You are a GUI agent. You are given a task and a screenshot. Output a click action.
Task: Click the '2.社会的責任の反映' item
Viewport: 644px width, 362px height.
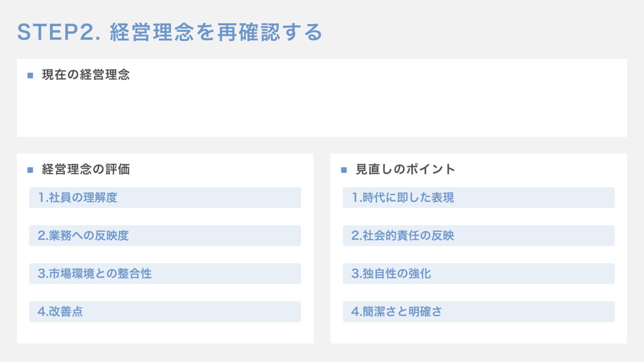[478, 236]
